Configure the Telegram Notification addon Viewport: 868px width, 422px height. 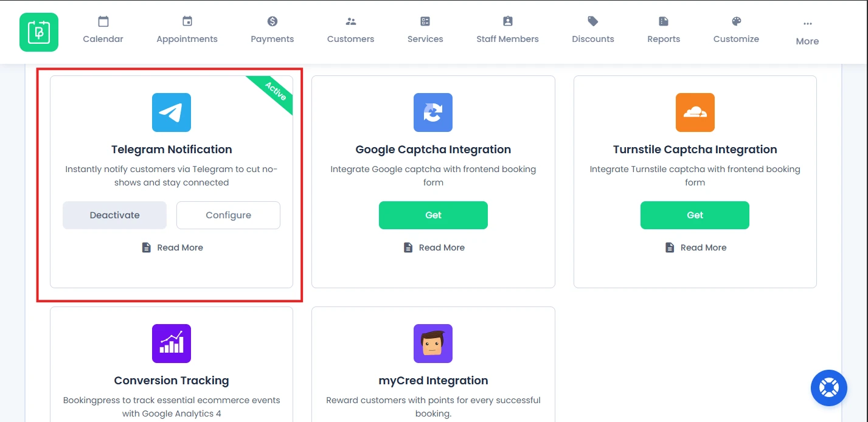(x=228, y=215)
